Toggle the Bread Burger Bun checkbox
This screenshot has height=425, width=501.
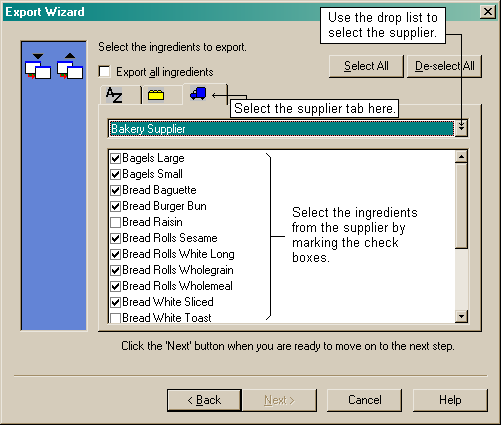click(115, 206)
